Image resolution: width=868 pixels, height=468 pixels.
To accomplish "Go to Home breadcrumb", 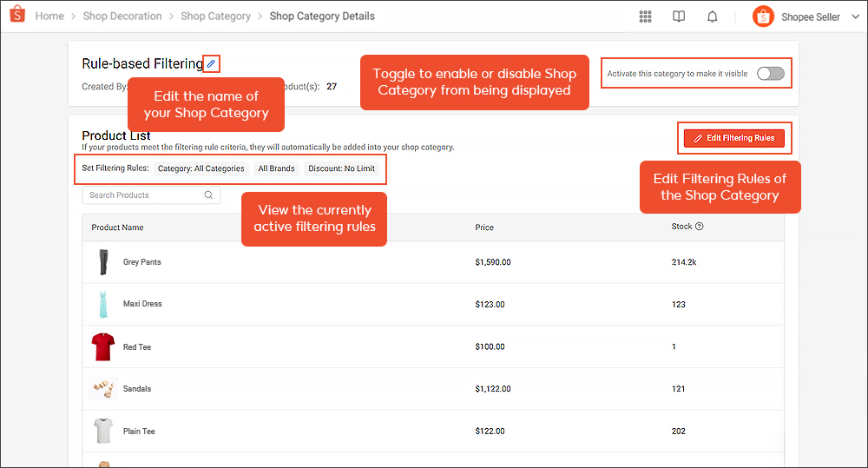I will click(49, 16).
